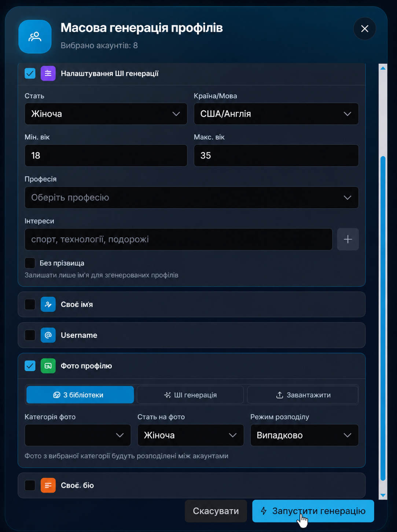The height and width of the screenshot is (532, 397).
Task: Switch to the 'ШІ генерація' tab
Action: tap(190, 395)
